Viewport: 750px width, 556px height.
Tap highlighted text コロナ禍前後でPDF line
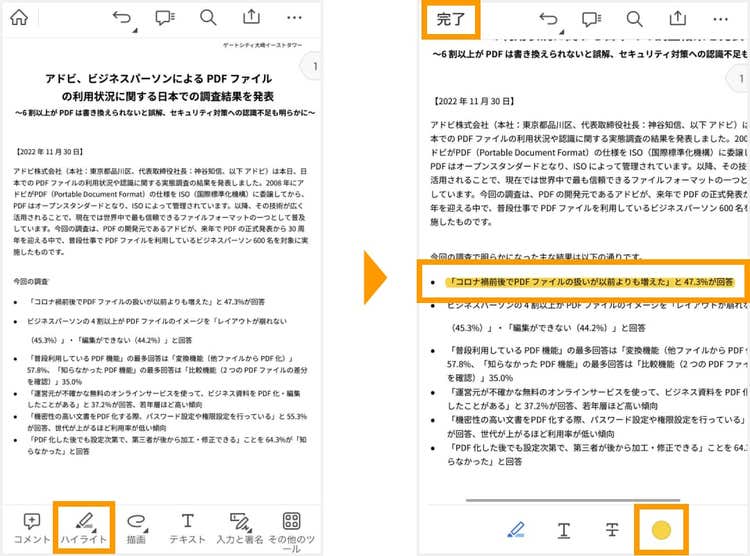[589, 282]
